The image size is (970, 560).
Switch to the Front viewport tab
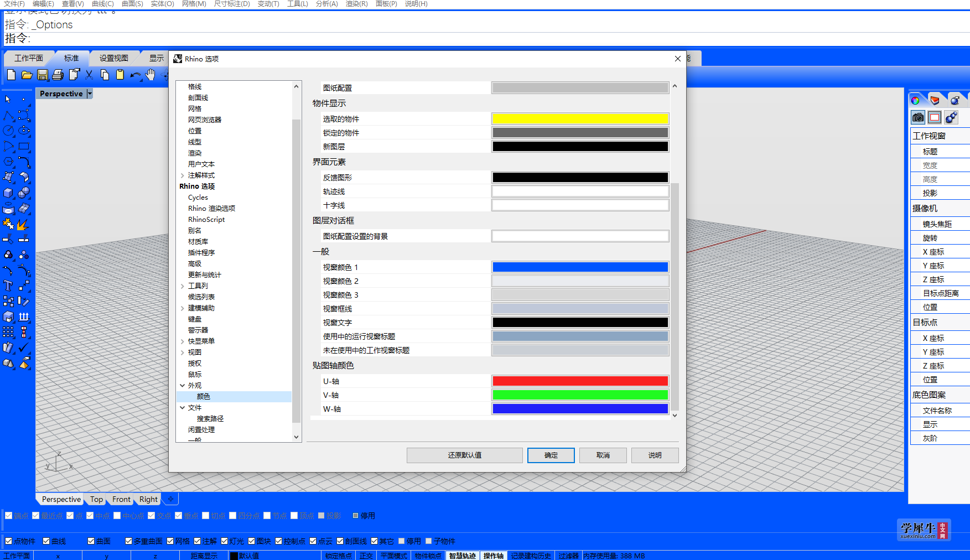click(121, 499)
